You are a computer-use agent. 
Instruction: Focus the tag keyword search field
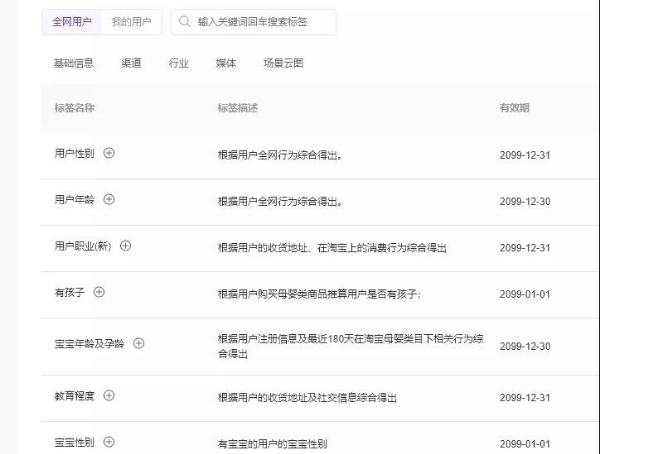[x=254, y=22]
